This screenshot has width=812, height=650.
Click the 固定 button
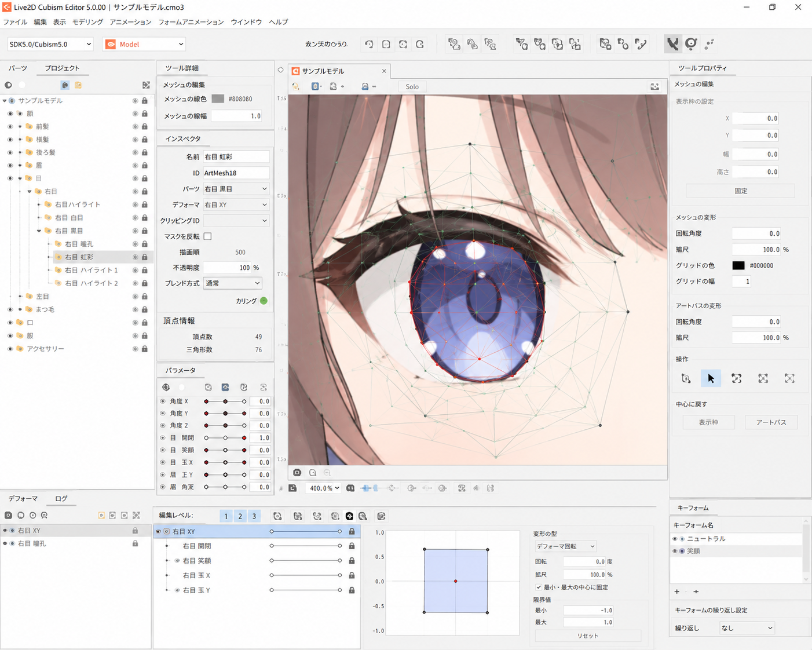tap(741, 191)
